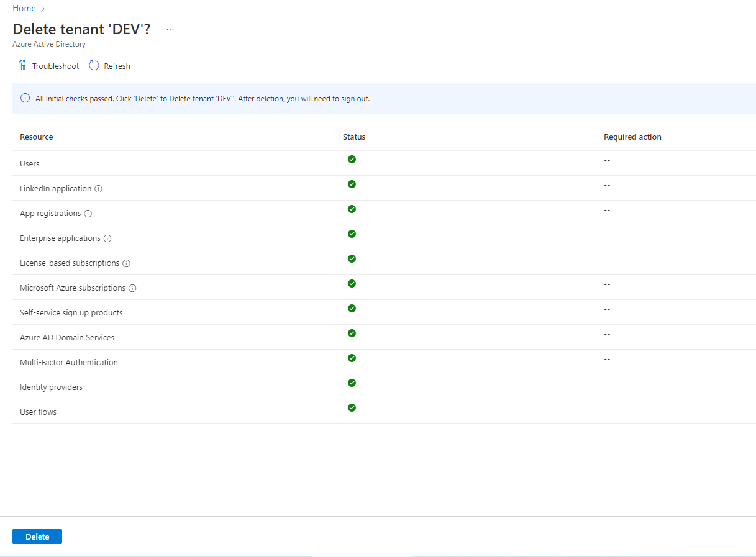
Task: Click the info icon in the blue banner
Action: pyautogui.click(x=25, y=98)
